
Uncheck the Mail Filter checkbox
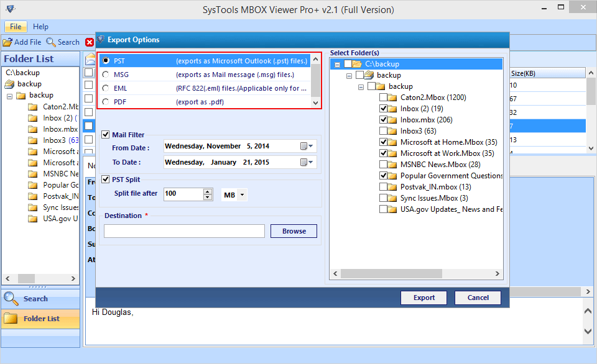[x=106, y=135]
